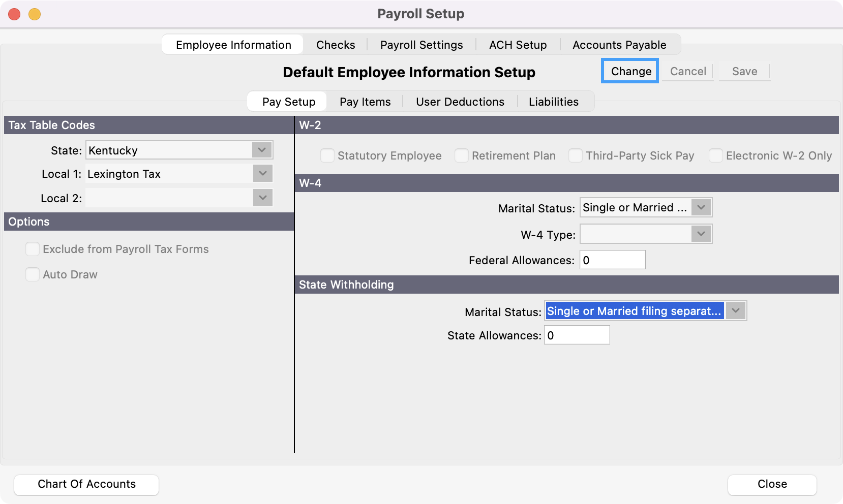The image size is (843, 504).
Task: Click the Federal Allowances input field
Action: (x=612, y=260)
